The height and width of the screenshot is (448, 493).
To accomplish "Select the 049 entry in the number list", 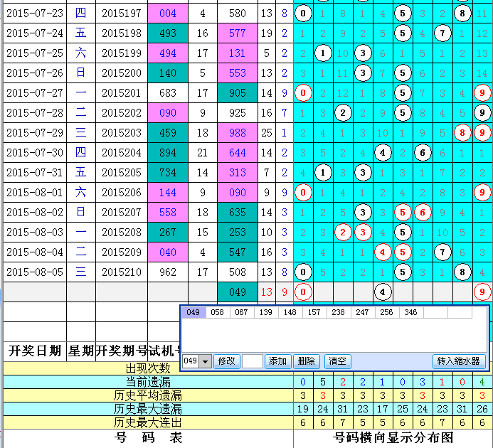I will [x=194, y=312].
